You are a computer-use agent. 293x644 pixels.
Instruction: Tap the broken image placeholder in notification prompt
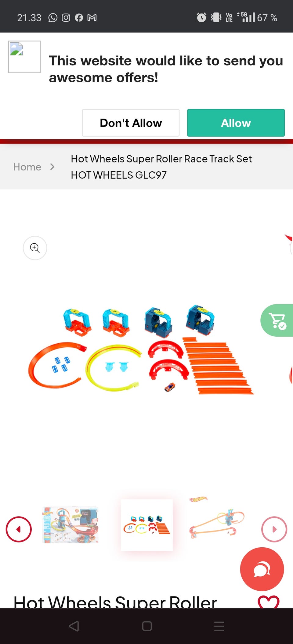[24, 57]
